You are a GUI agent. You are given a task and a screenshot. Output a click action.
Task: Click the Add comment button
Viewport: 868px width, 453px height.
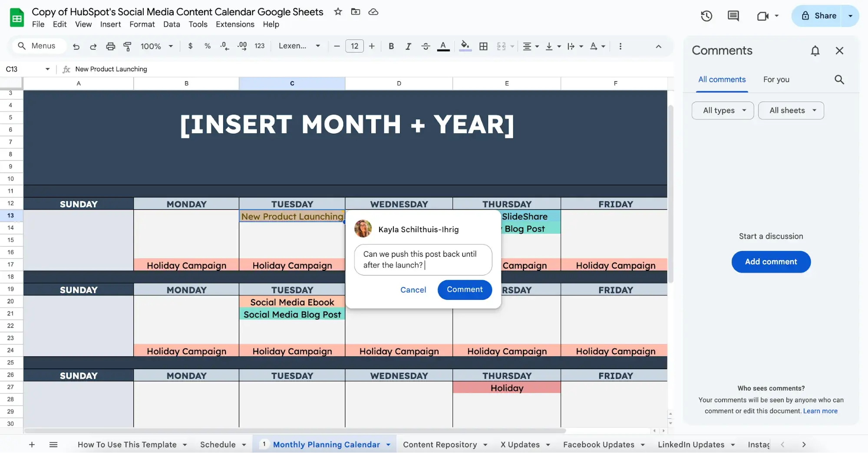(x=771, y=262)
